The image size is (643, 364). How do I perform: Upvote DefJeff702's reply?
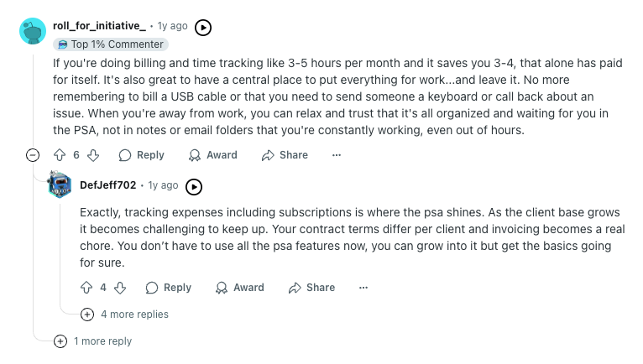tap(86, 288)
